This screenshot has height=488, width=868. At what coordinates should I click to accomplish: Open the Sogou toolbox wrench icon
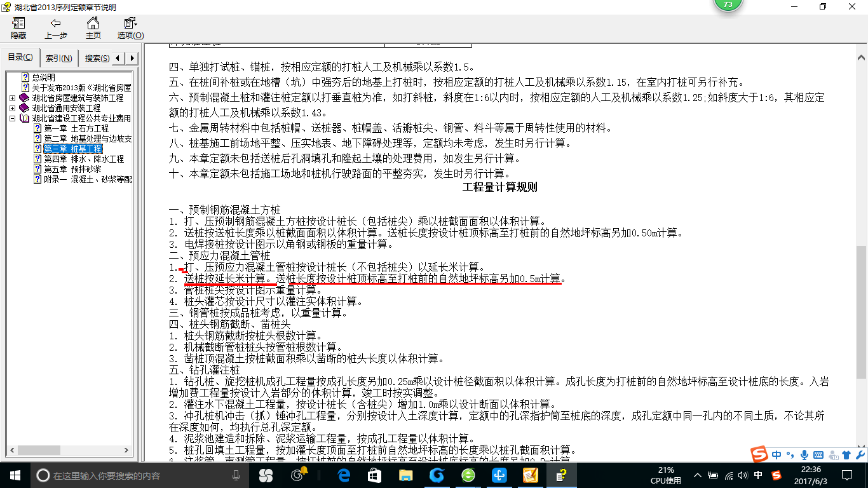coord(860,455)
